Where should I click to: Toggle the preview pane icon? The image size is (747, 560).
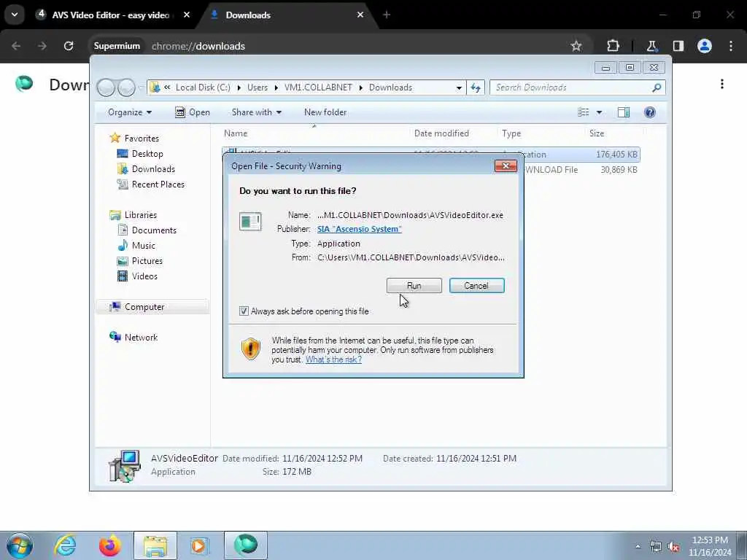coord(624,112)
